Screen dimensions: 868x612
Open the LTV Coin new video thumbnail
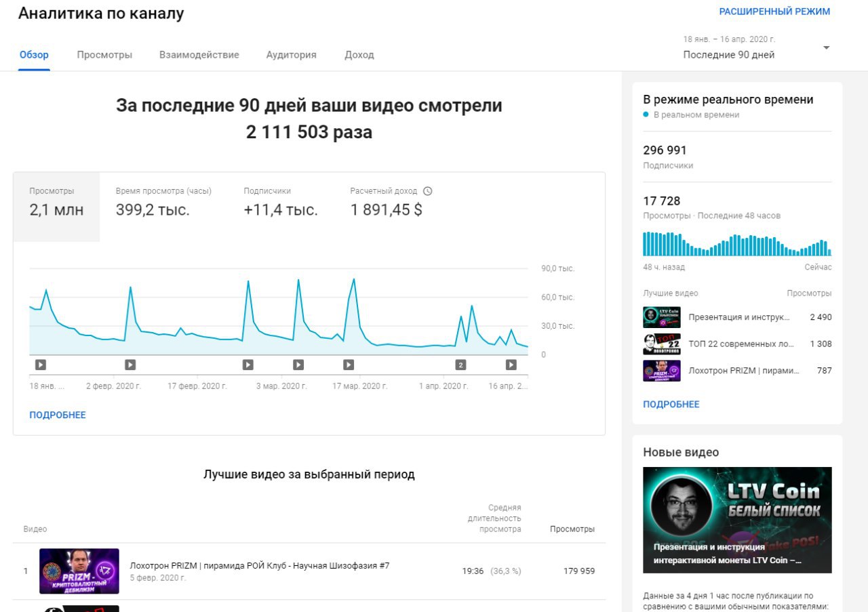(737, 520)
